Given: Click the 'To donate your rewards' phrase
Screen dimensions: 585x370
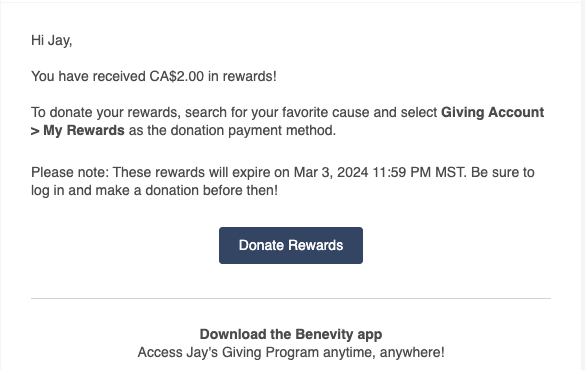Looking at the screenshot, I should [x=106, y=112].
